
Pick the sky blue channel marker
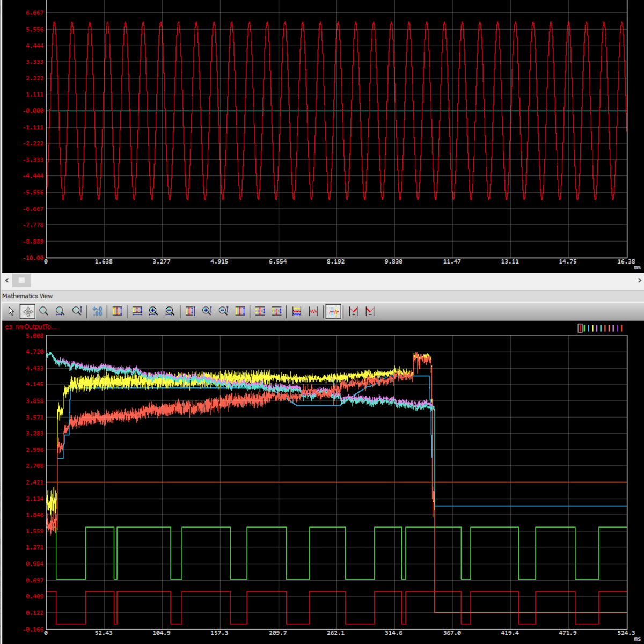pos(589,328)
